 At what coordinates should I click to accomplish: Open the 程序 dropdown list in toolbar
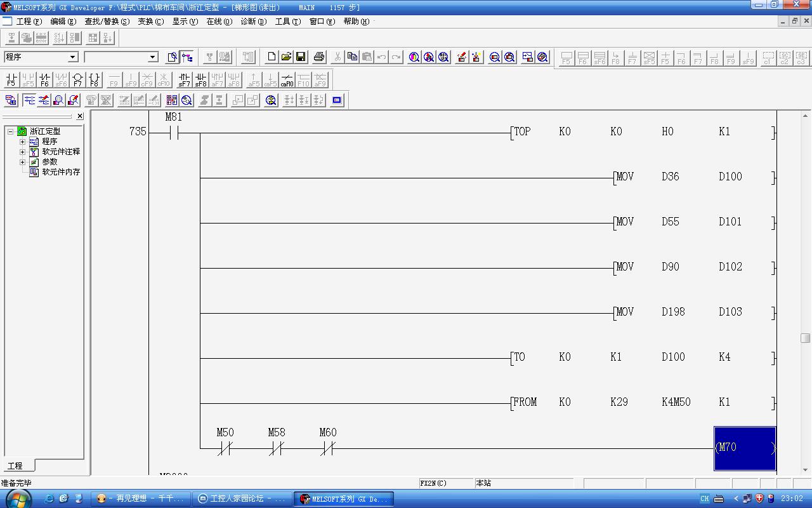tap(72, 57)
